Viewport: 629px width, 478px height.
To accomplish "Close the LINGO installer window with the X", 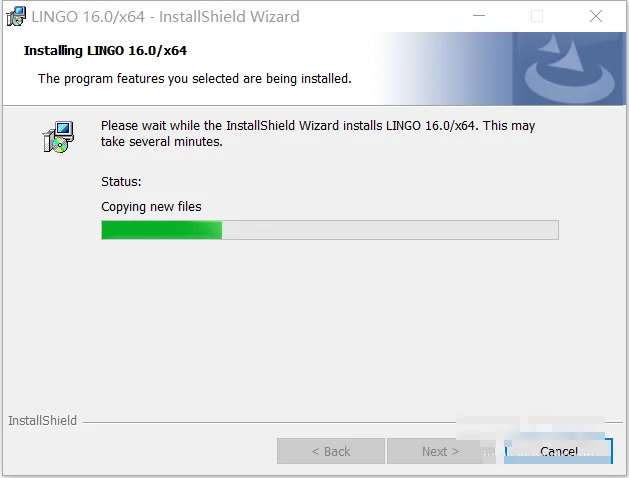I will (596, 16).
